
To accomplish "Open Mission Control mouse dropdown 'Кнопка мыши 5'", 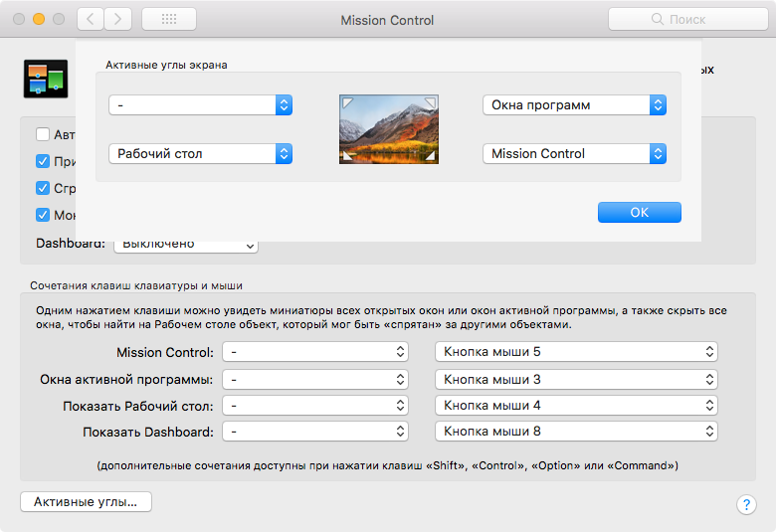I will coord(576,352).
